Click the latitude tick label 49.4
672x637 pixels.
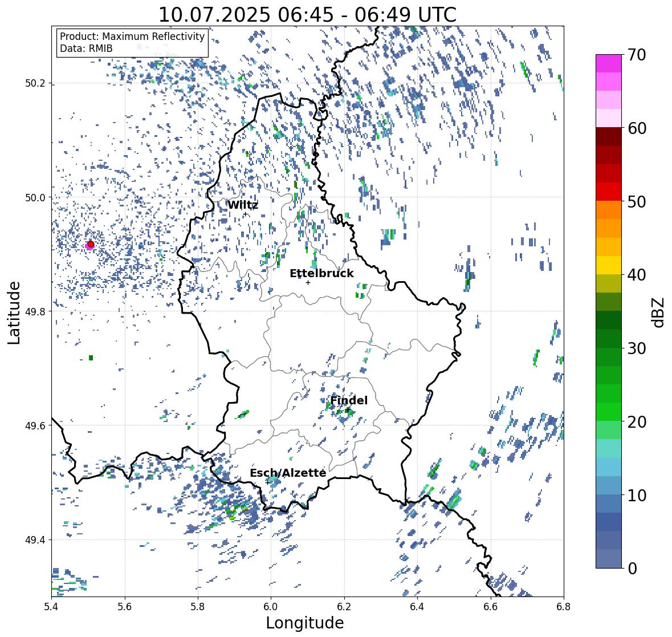tap(35, 540)
